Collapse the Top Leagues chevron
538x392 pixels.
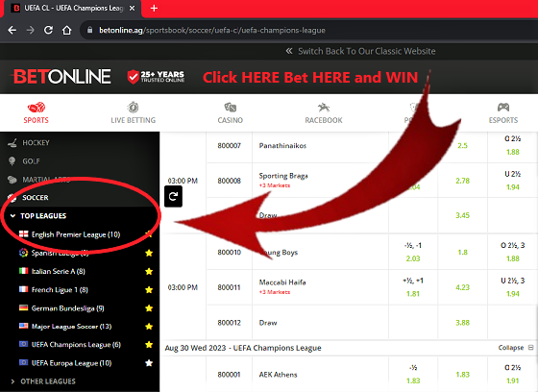pyautogui.click(x=13, y=216)
